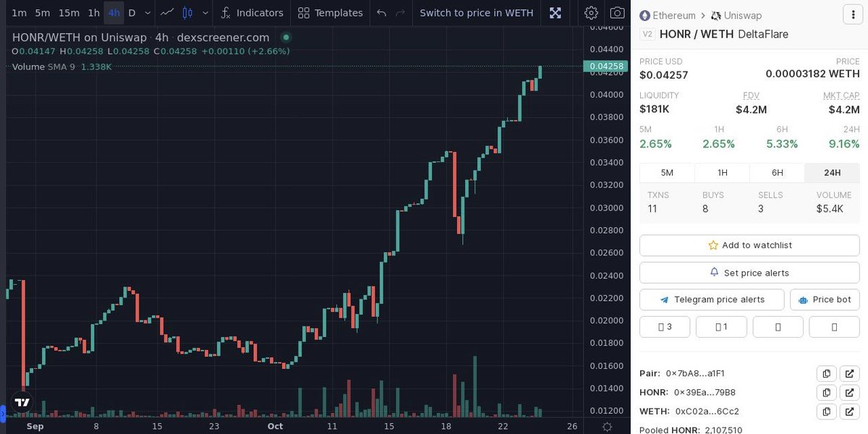Click the Sep label on time axis
868x434 pixels.
[35, 426]
